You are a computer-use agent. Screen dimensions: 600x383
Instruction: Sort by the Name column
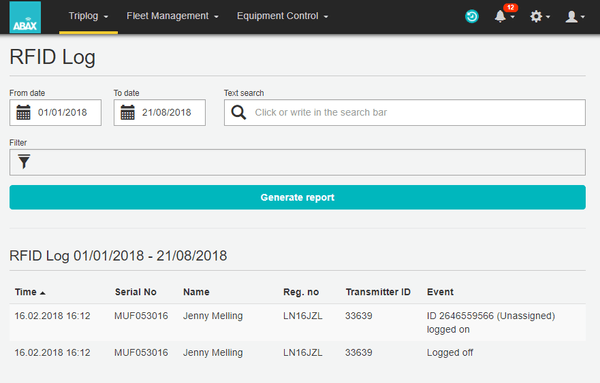click(x=196, y=292)
